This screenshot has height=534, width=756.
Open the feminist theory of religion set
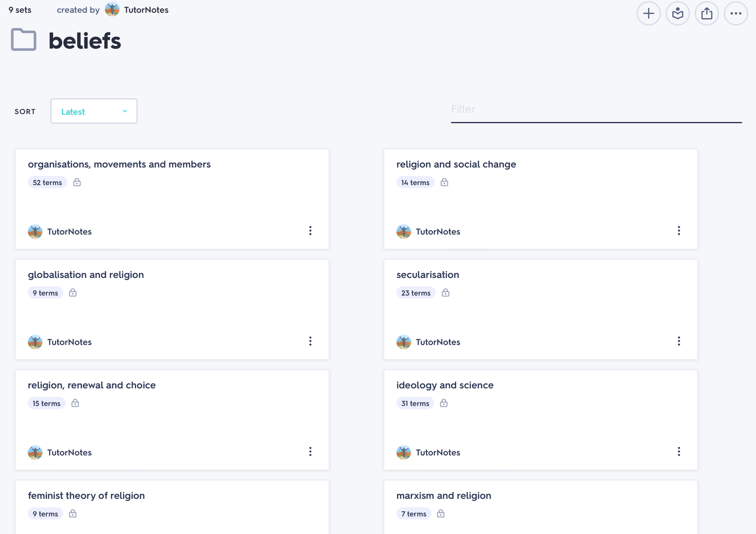tap(86, 496)
